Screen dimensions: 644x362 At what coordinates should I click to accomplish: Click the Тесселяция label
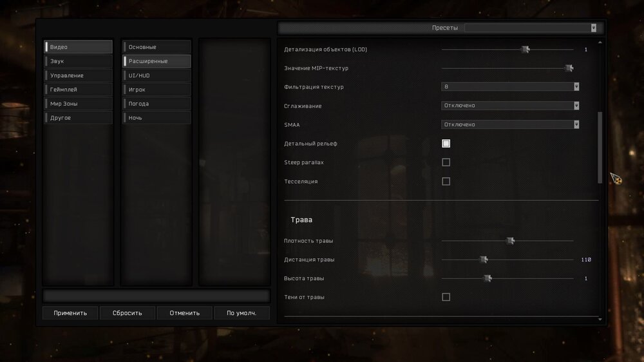pos(301,181)
